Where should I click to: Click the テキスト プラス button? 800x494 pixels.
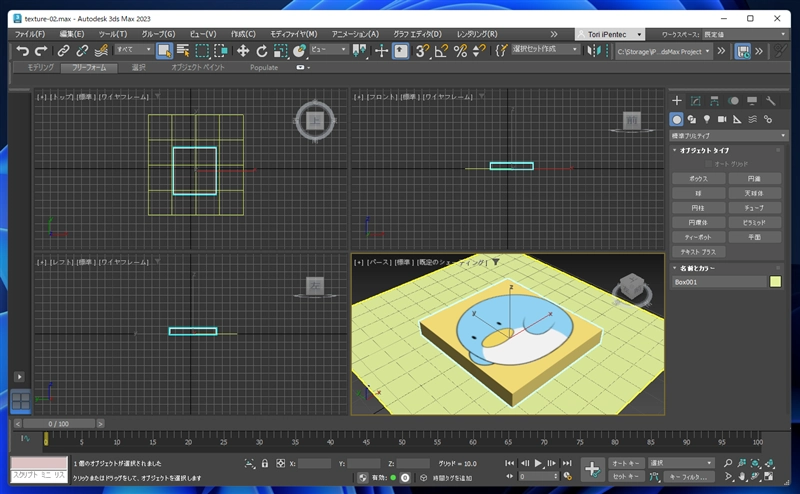tap(698, 252)
